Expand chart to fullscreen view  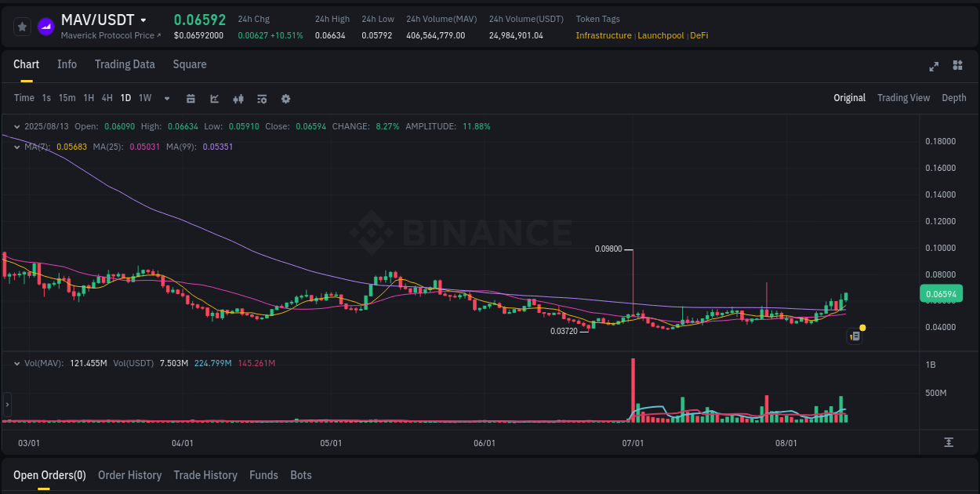point(934,67)
